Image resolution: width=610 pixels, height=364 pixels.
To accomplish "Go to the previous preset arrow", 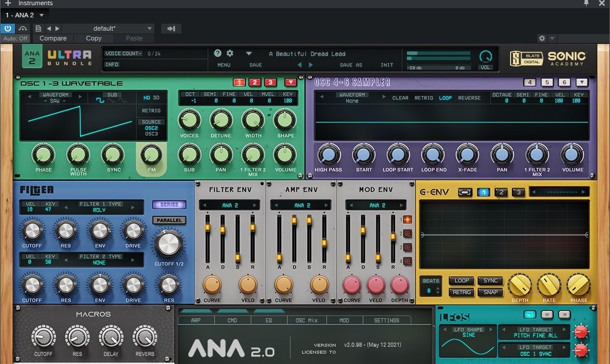I will [x=300, y=65].
